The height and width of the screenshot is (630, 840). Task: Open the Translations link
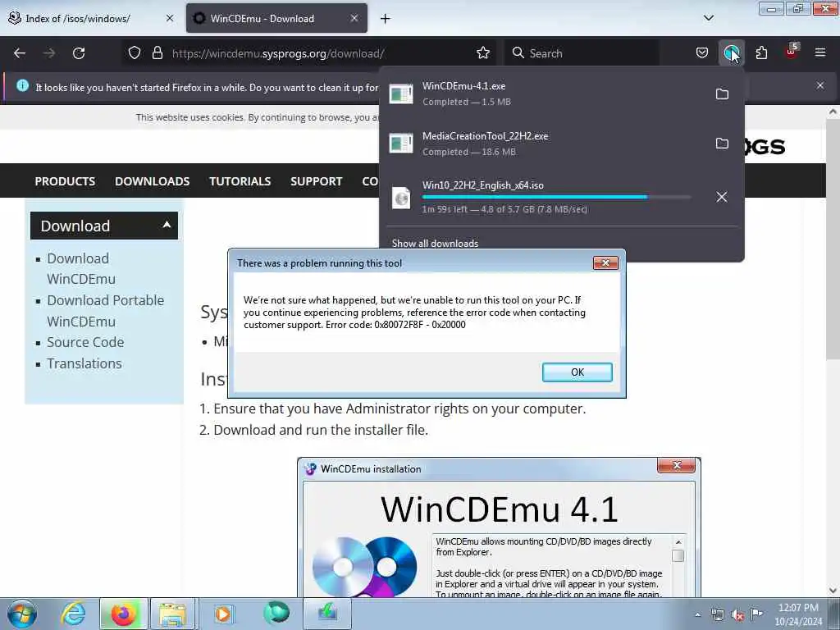84,363
